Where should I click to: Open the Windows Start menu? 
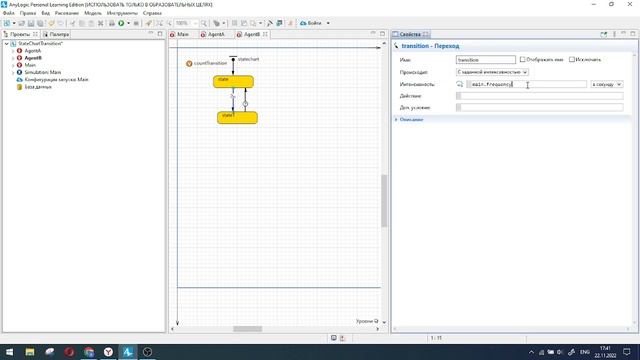point(9,352)
